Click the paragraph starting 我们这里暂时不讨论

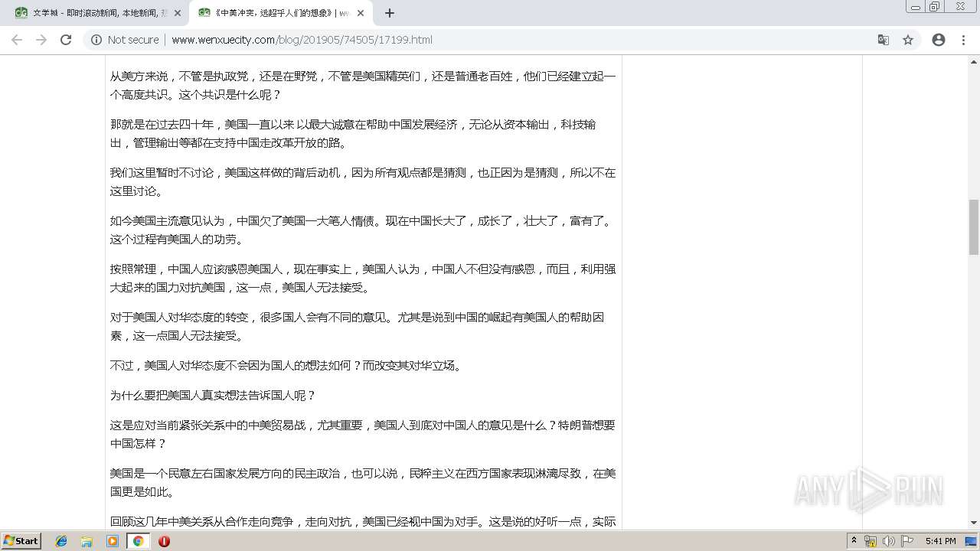(x=363, y=181)
